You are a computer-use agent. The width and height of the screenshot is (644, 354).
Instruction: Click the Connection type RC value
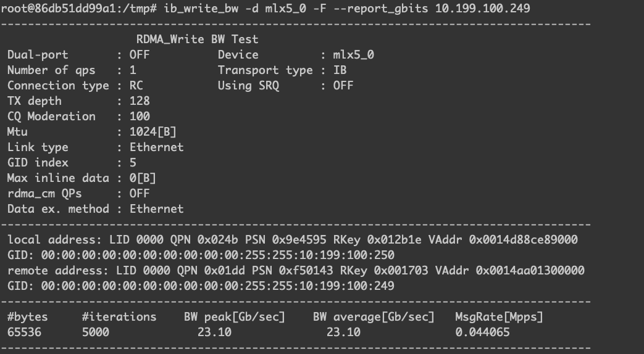coord(136,86)
